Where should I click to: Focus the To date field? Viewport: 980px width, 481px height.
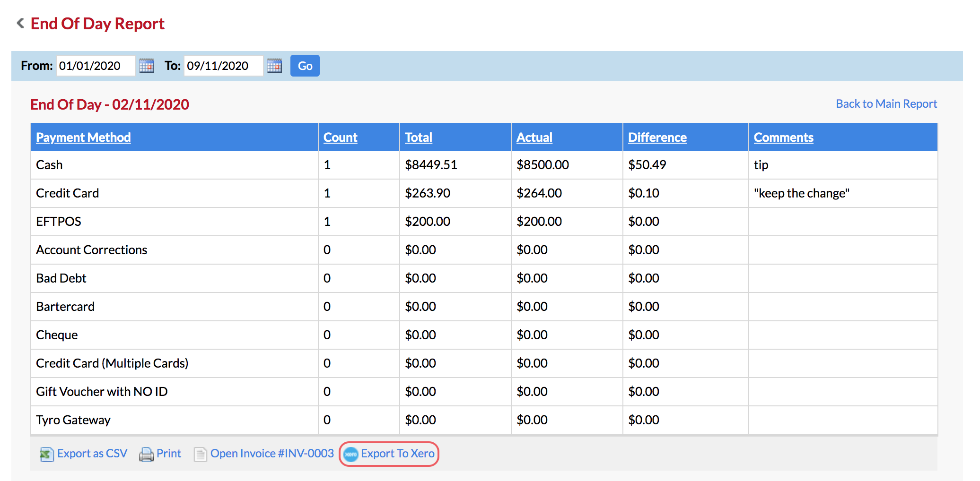(223, 66)
